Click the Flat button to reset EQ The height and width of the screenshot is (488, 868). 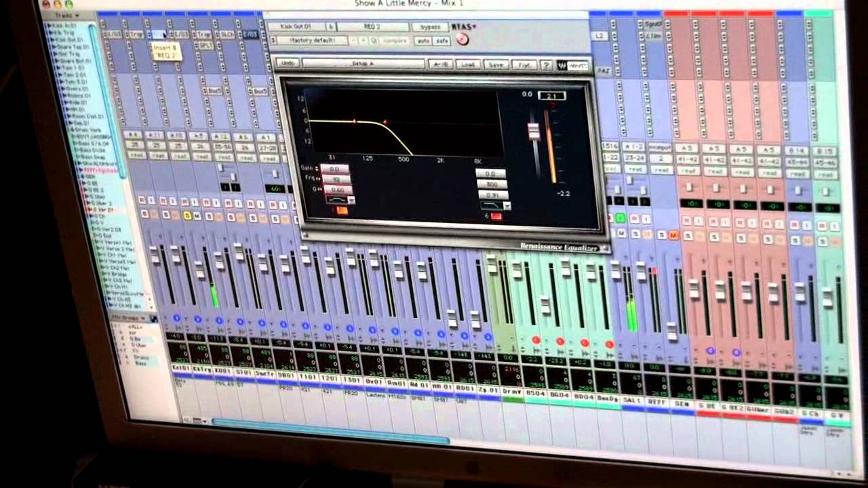coord(524,65)
